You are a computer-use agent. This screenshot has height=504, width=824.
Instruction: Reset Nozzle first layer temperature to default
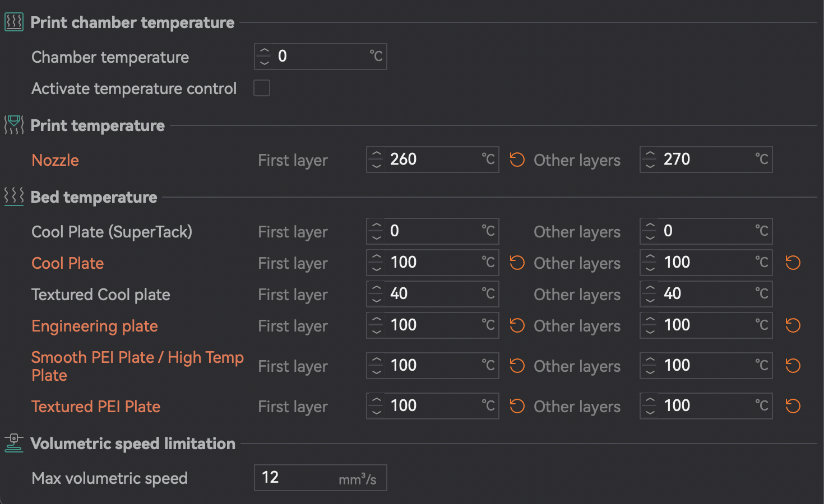point(517,160)
